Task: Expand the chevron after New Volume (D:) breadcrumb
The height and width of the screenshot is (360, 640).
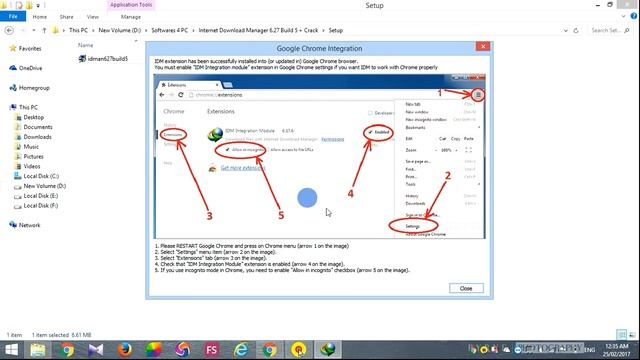Action: click(x=146, y=30)
